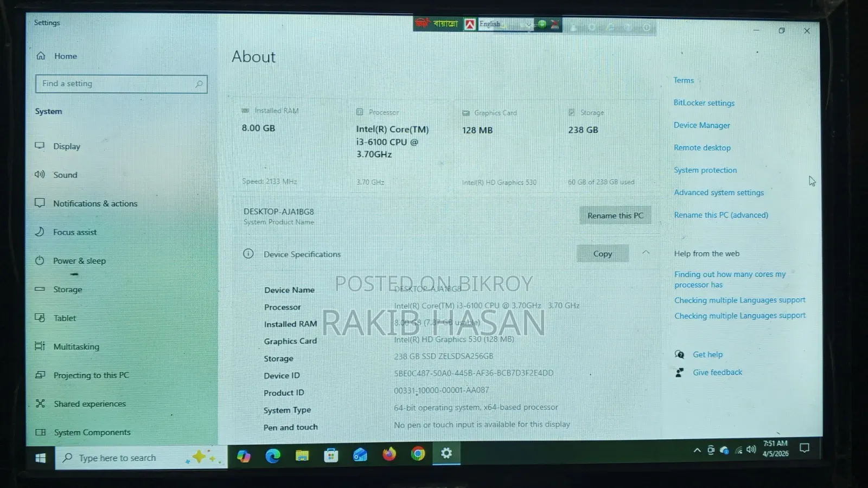
Task: Open the Terms link
Action: [x=684, y=80]
